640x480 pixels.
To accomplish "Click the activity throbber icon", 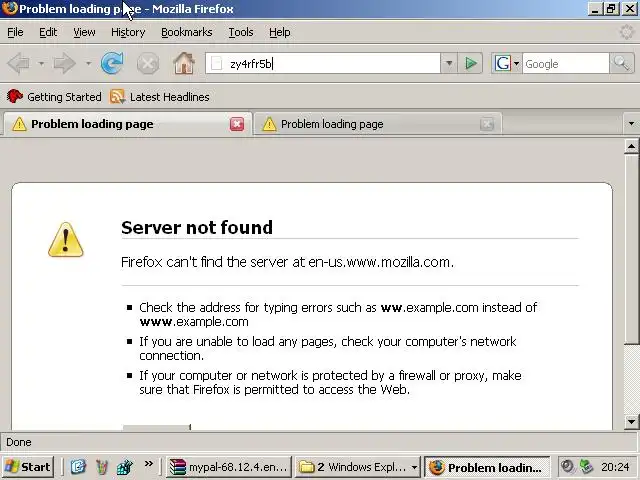I will (627, 32).
